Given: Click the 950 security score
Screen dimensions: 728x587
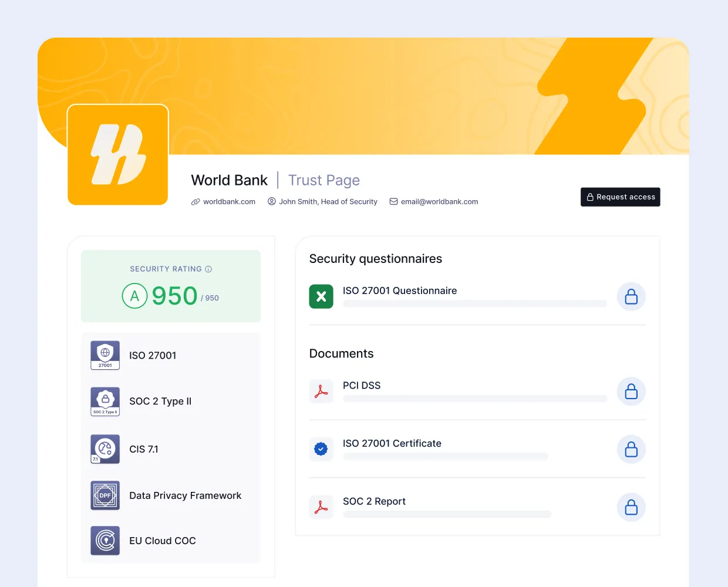Looking at the screenshot, I should tap(174, 296).
